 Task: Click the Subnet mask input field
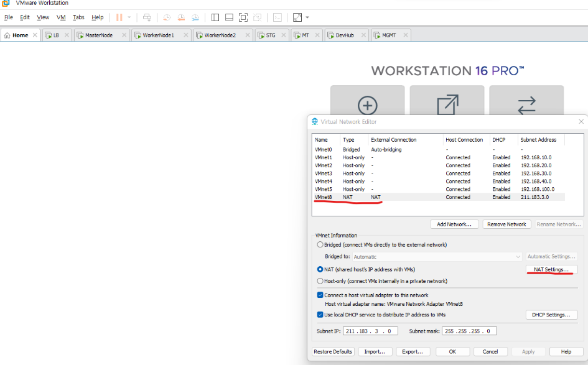(470, 331)
